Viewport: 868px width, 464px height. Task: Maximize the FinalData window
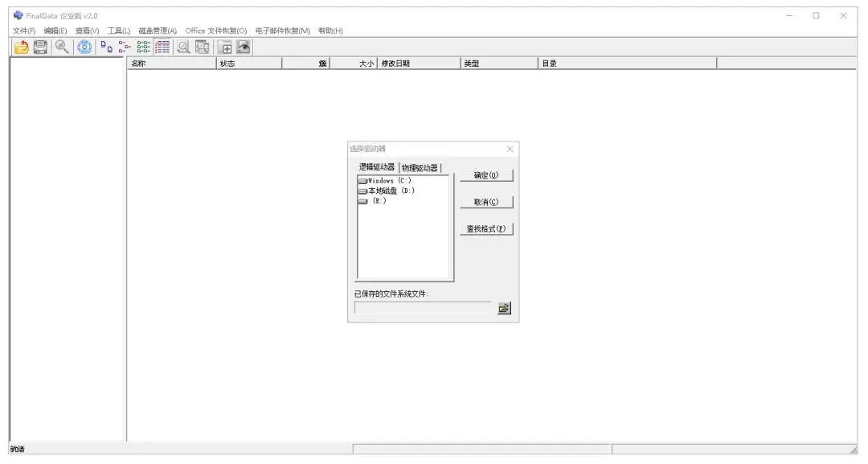(816, 16)
